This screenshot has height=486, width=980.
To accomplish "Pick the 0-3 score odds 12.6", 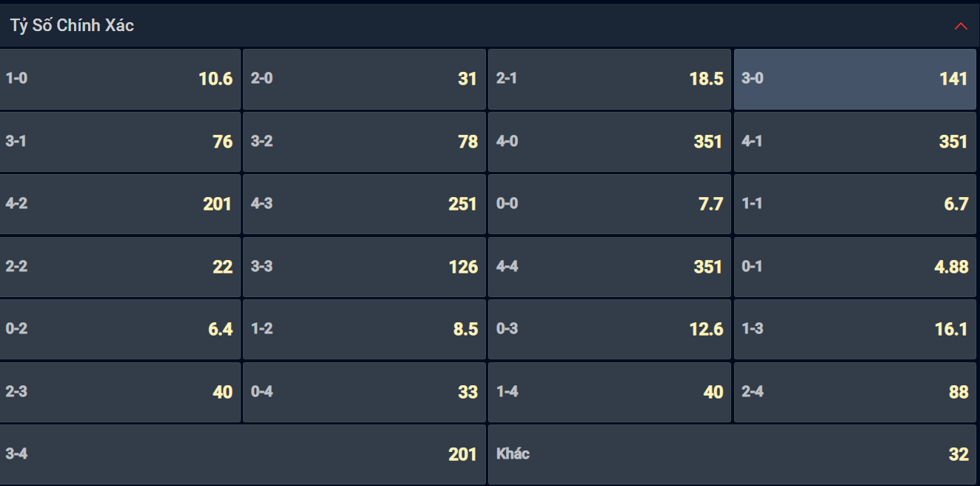I will point(610,330).
